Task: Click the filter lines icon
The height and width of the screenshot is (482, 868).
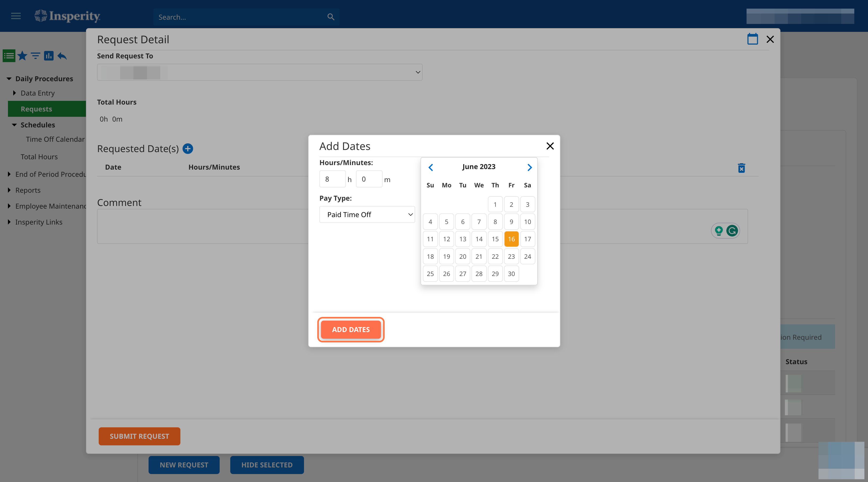Action: pos(35,56)
